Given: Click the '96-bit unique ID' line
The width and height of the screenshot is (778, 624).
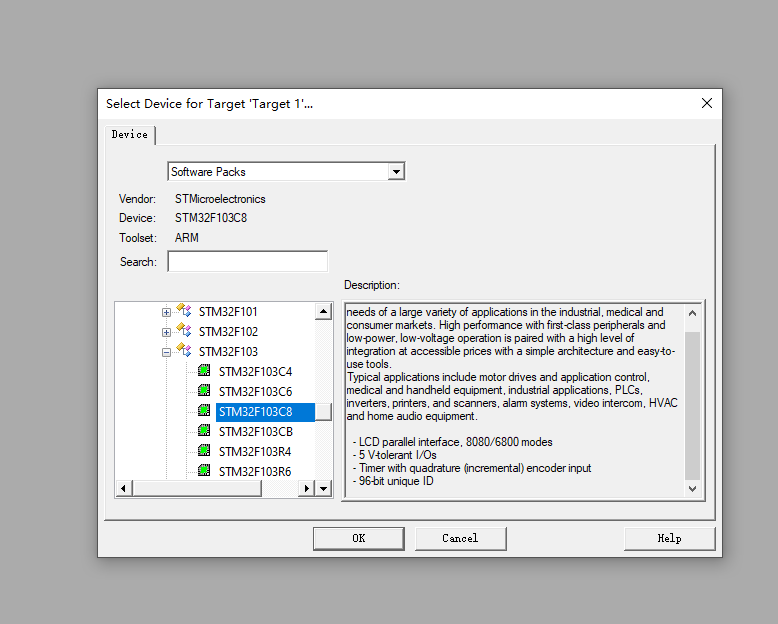Looking at the screenshot, I should click(393, 481).
